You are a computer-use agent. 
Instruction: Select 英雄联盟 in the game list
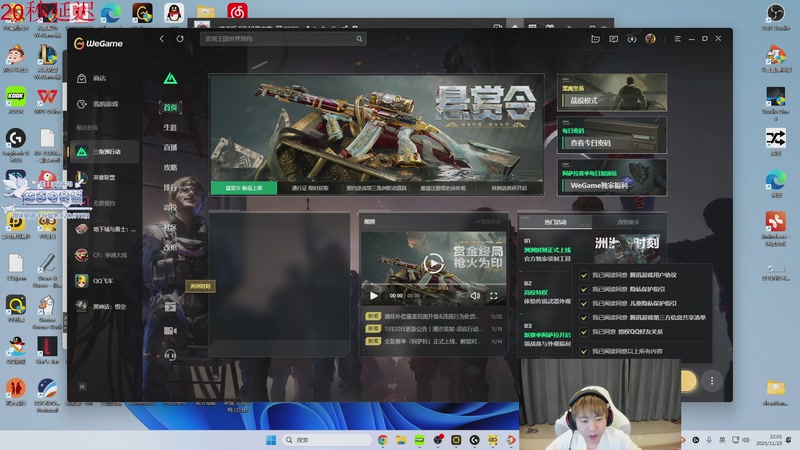coord(104,178)
